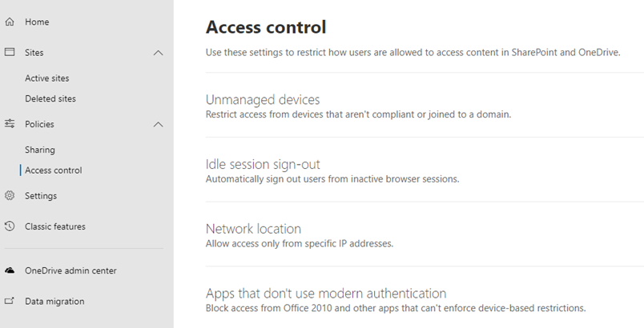Collapse the Policies section chevron

158,124
